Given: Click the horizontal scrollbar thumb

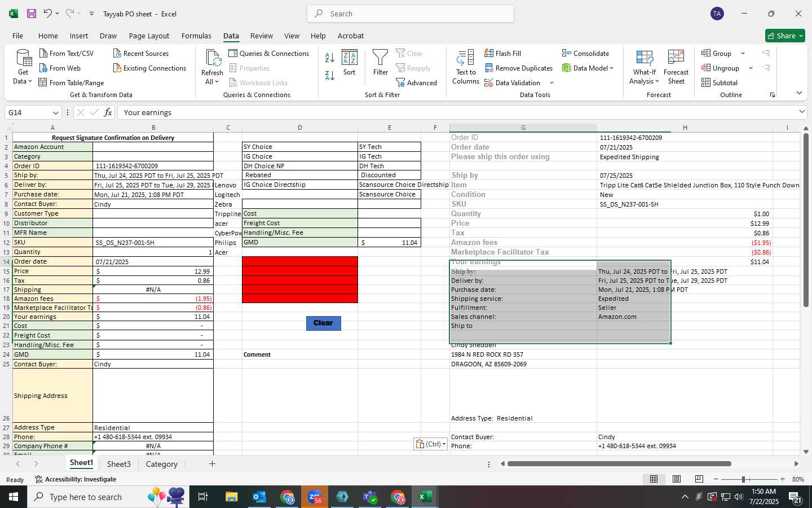Looking at the screenshot, I should point(619,464).
